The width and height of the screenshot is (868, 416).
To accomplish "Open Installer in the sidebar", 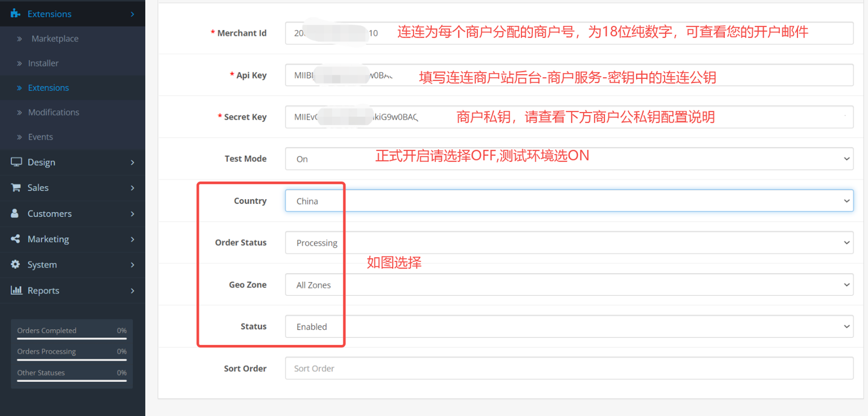I will point(43,63).
